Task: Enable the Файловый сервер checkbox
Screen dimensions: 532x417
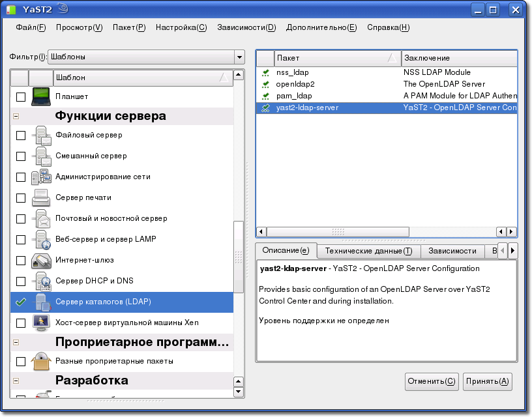Action: [21, 136]
